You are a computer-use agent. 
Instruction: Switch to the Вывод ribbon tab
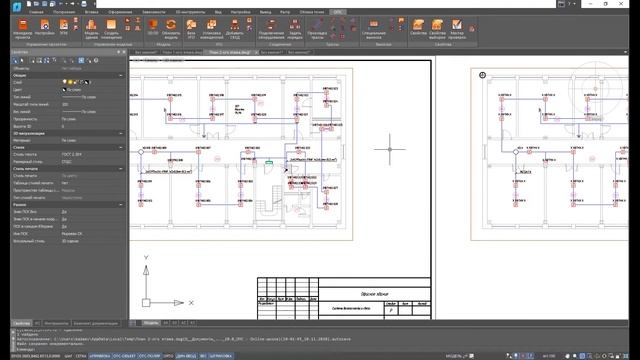[x=265, y=12]
